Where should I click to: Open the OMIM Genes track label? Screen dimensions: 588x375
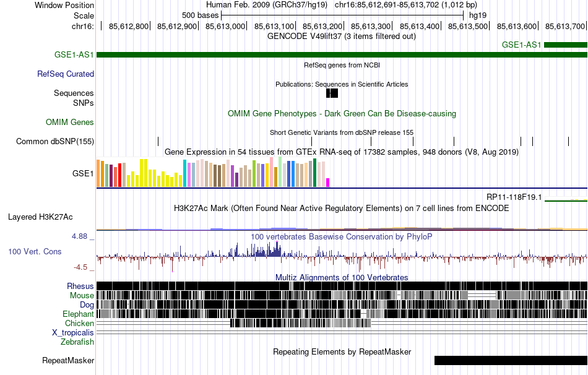(70, 123)
